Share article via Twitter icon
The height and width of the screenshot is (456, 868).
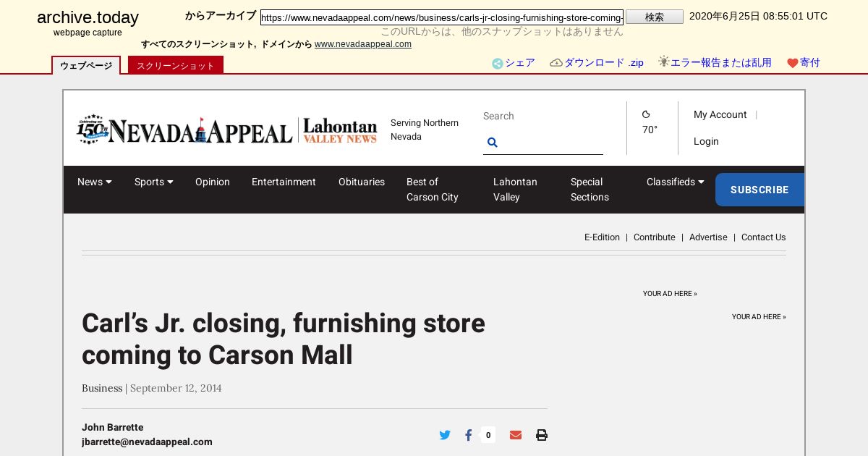click(445, 435)
